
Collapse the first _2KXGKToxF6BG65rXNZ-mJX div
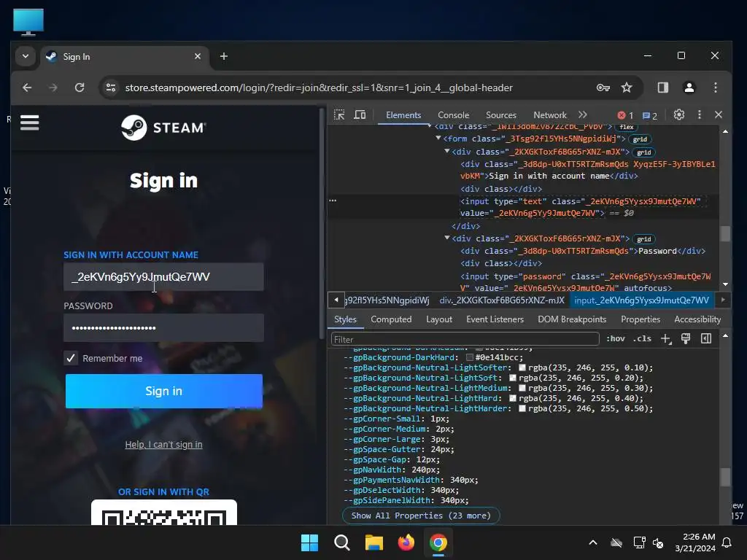(x=447, y=152)
